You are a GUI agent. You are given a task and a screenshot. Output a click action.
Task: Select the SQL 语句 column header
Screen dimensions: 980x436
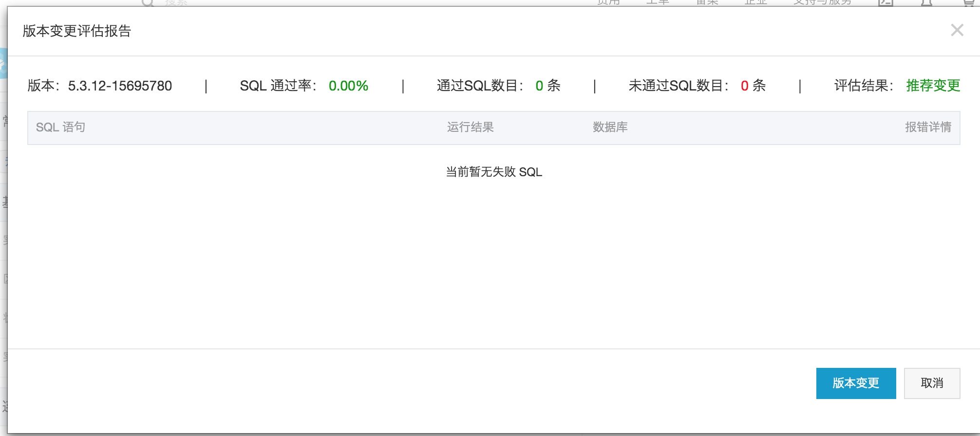click(61, 127)
